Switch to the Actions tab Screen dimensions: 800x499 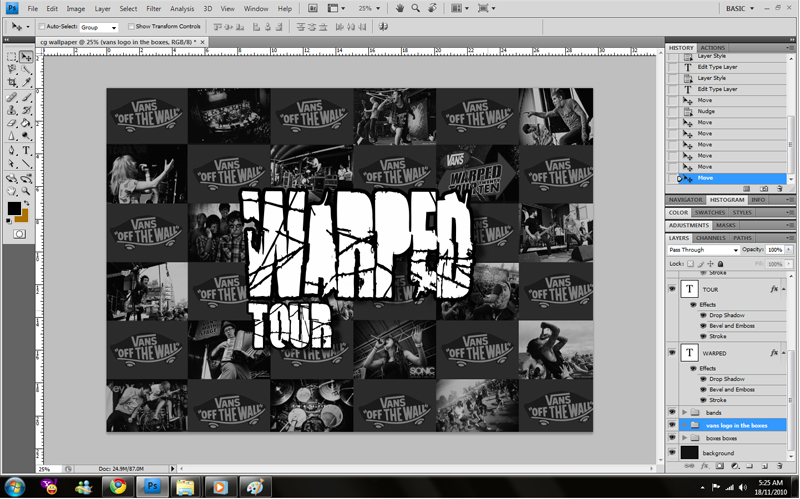point(713,47)
